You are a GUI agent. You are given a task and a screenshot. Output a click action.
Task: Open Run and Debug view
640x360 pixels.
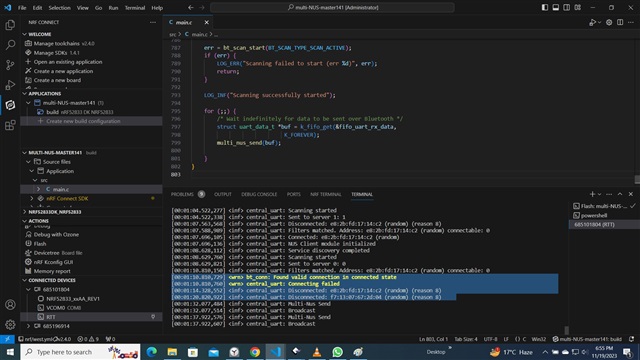click(10, 84)
